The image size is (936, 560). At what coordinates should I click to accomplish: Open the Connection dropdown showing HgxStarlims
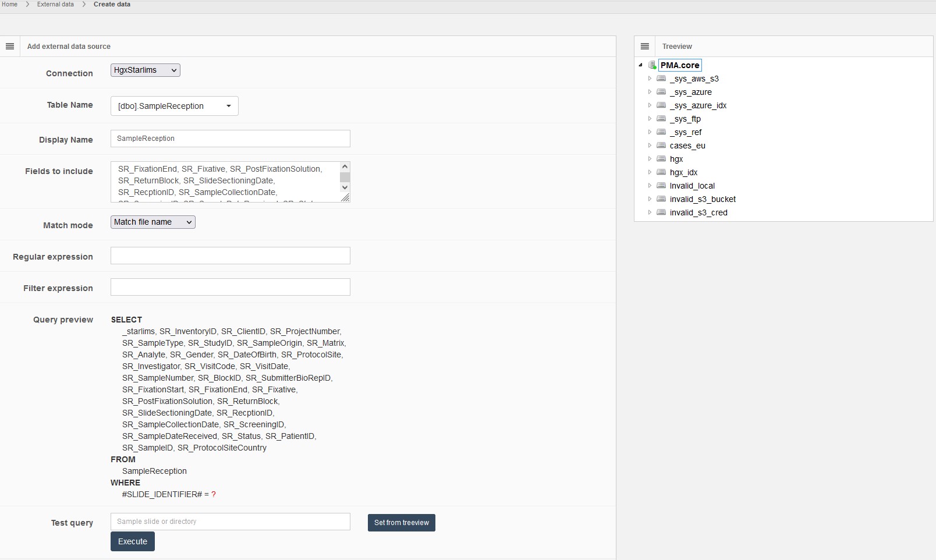pyautogui.click(x=145, y=70)
